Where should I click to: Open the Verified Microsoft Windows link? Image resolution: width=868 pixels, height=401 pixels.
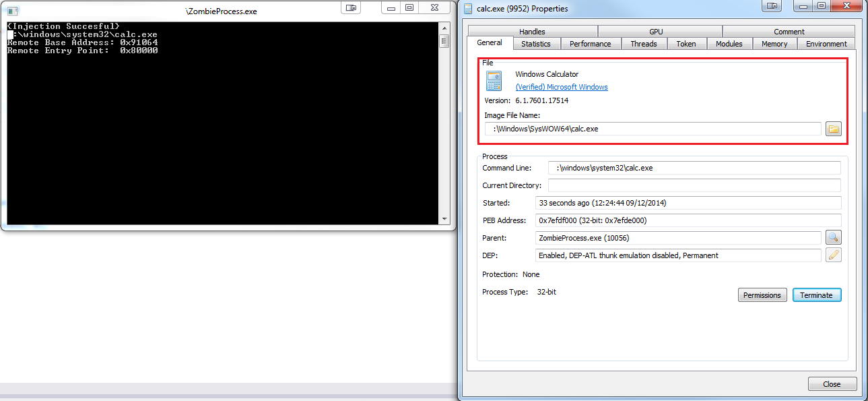(562, 87)
